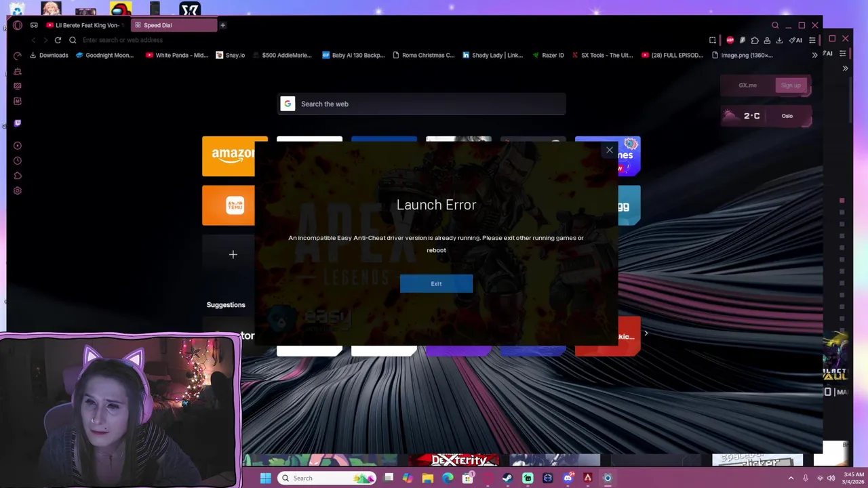Show next suggestions with right arrow
The width and height of the screenshot is (868, 488).
pos(646,333)
